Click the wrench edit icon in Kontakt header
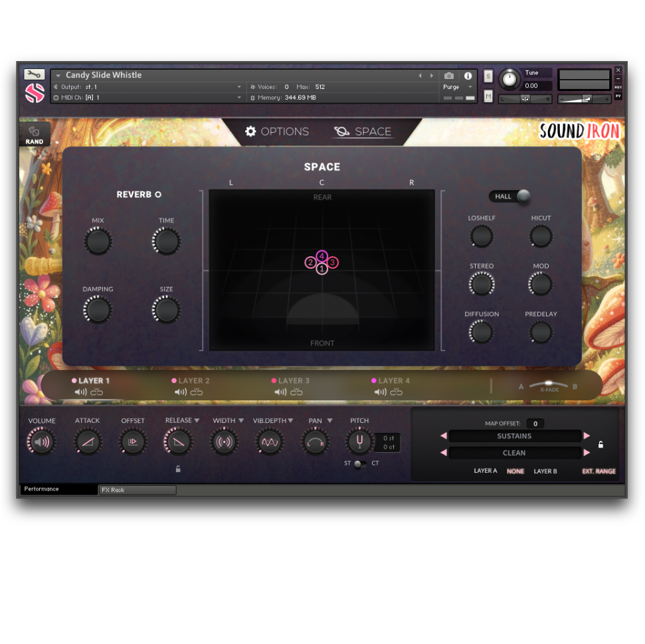Viewport: 645px width, 644px height. click(34, 74)
